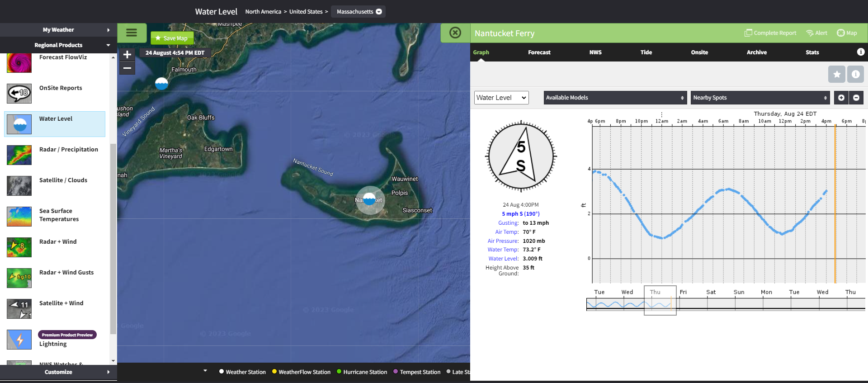Open Radar / Precipitation product icon
The height and width of the screenshot is (383, 868).
(x=19, y=155)
